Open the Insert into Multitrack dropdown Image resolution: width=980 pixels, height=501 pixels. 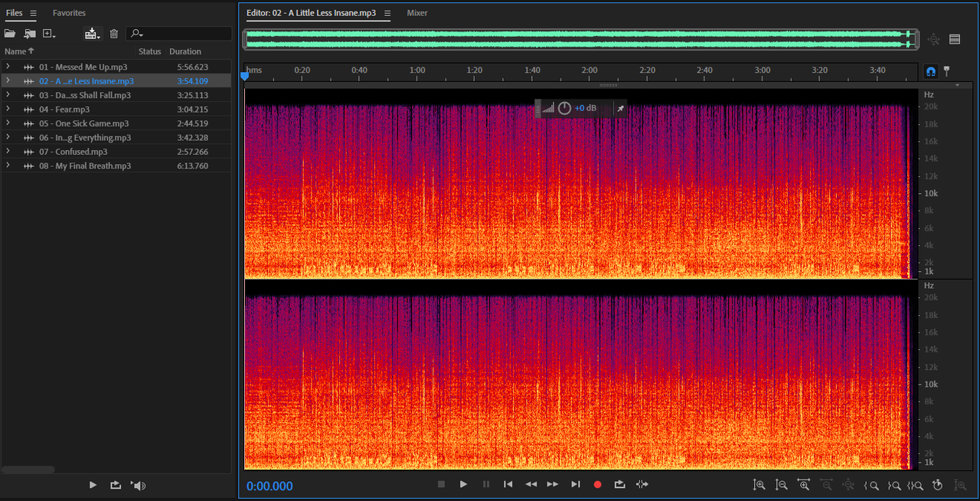pyautogui.click(x=92, y=34)
